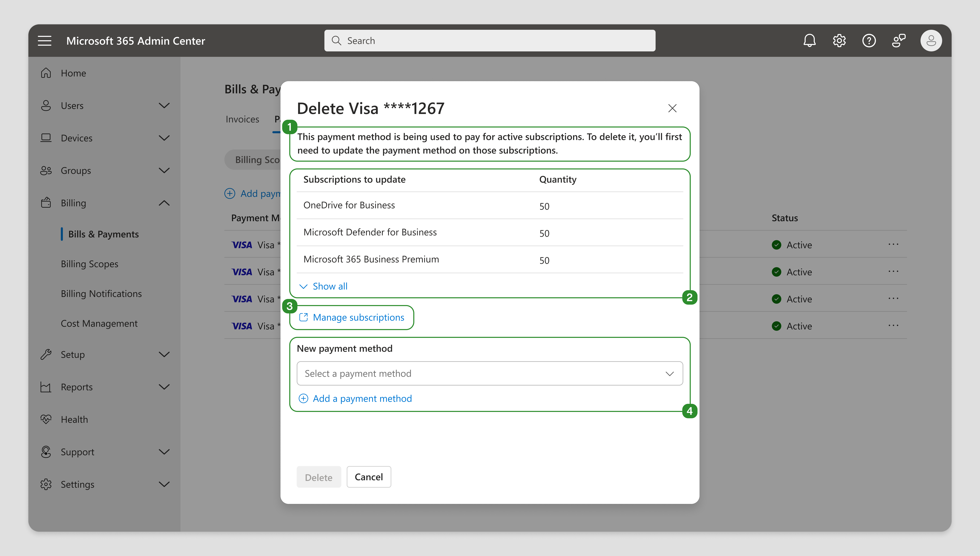Select Health in the sidebar
This screenshot has height=556, width=980.
tap(74, 419)
